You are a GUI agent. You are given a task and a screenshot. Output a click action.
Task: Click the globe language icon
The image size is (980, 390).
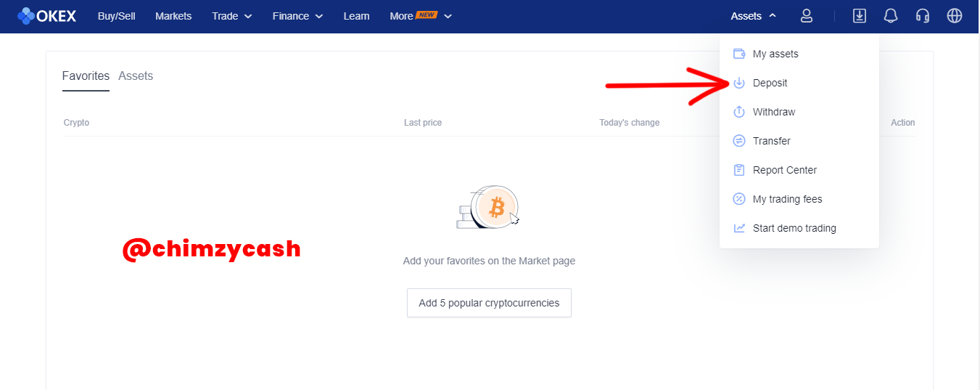(x=955, y=16)
